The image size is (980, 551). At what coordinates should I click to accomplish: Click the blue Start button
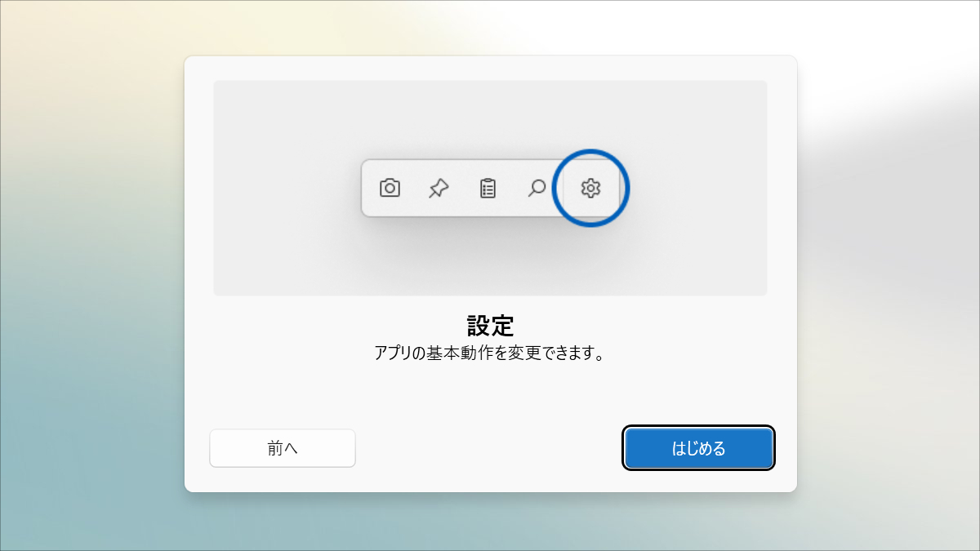click(698, 447)
